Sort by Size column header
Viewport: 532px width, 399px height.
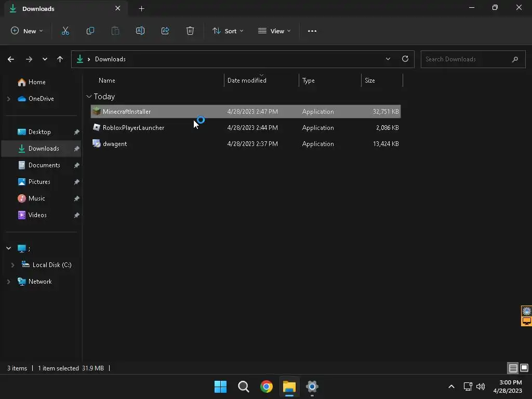(x=370, y=81)
